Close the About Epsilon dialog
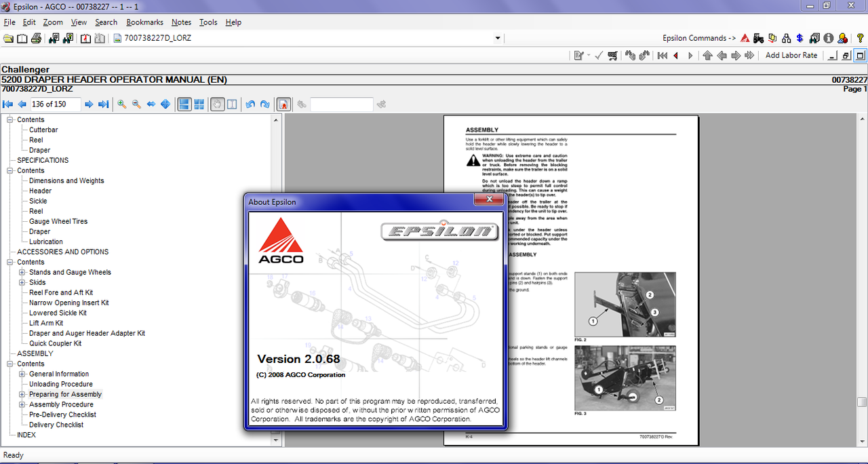The width and height of the screenshot is (868, 464). point(489,200)
